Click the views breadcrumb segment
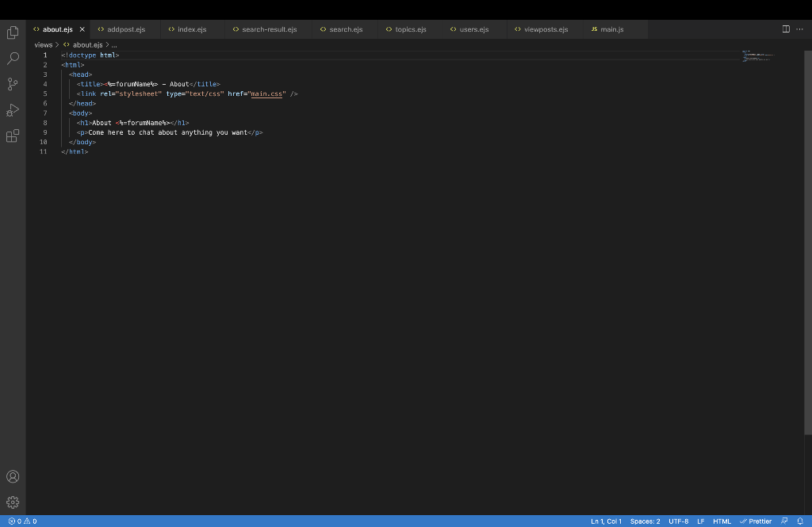The image size is (812, 527). click(44, 45)
